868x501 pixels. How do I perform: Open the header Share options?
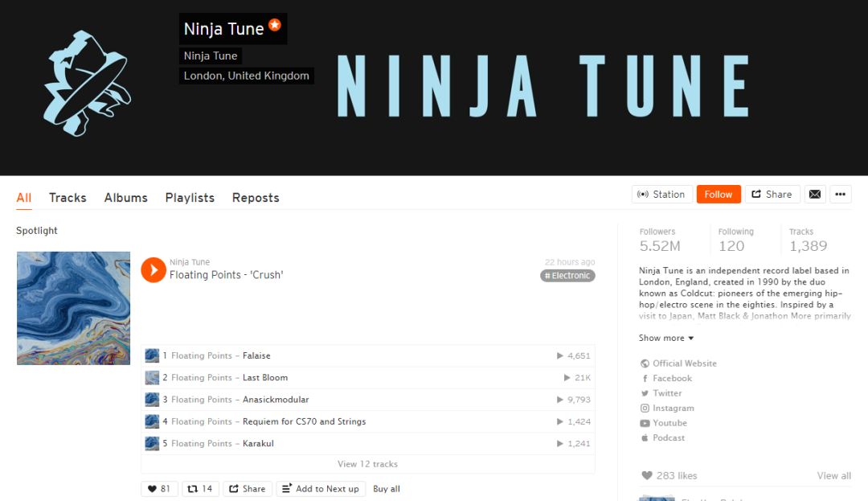pos(772,195)
